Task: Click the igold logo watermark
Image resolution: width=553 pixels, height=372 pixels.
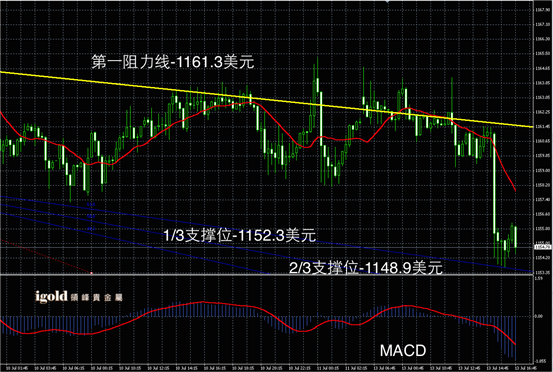Action: coord(78,297)
